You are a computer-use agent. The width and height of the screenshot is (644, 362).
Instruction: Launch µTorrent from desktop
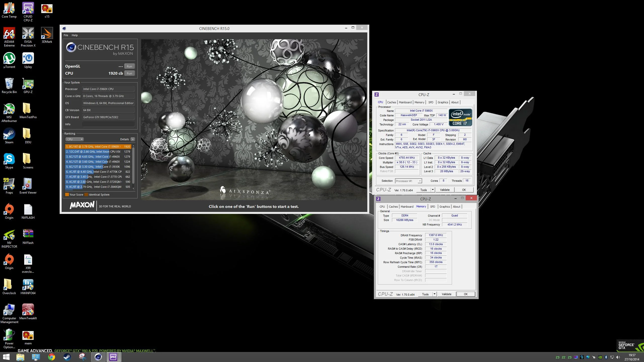tap(9, 60)
